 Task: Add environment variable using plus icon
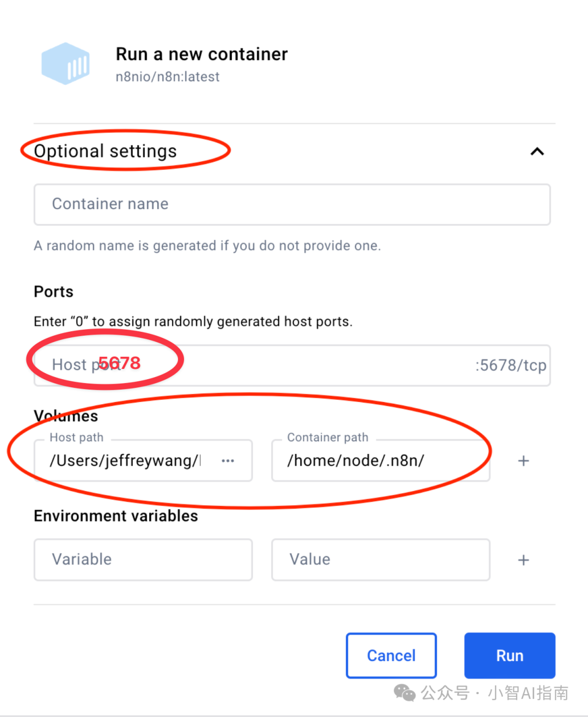click(523, 560)
